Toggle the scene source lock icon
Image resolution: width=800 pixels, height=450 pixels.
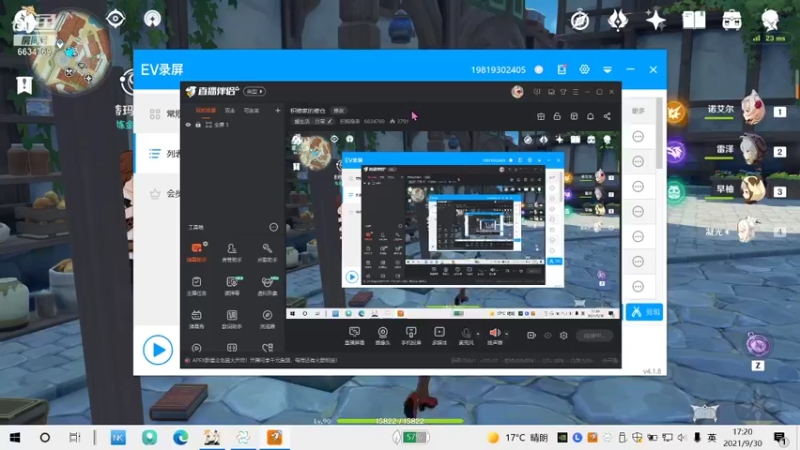(x=198, y=124)
